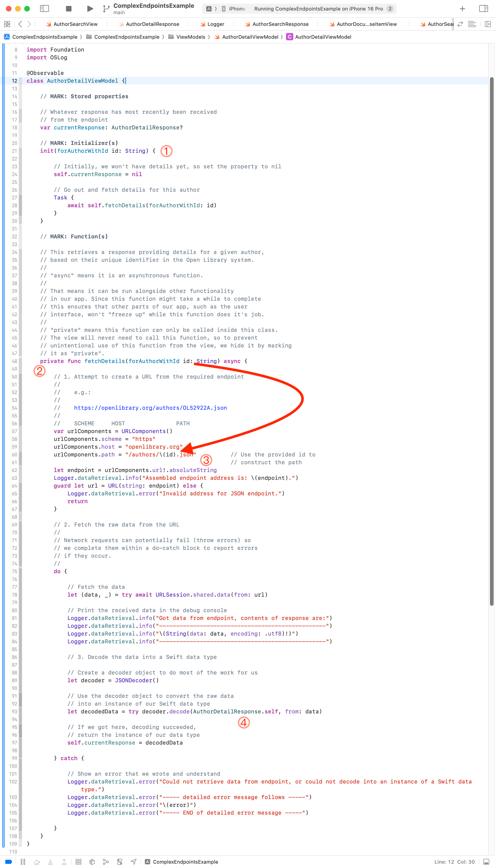Screen dimensions: 495x868
Task: Open the Debug Memory Graph
Action: tap(106, 862)
